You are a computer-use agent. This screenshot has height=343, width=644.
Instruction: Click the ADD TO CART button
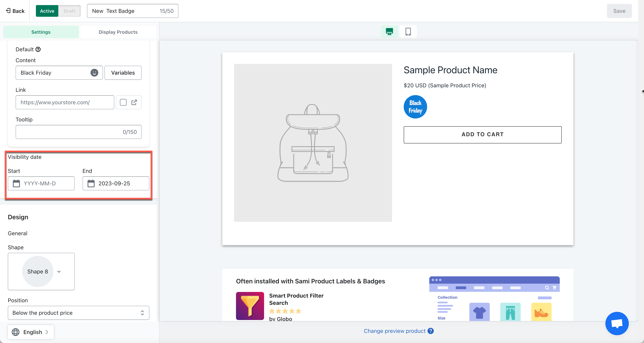click(483, 135)
